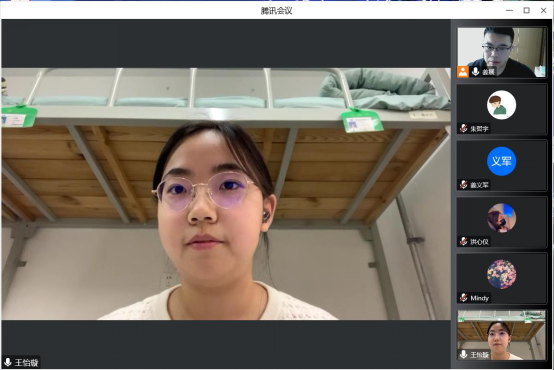Select the cartoon boy avatar of 朱贺宇
Image resolution: width=554 pixels, height=370 pixels.
pyautogui.click(x=501, y=105)
